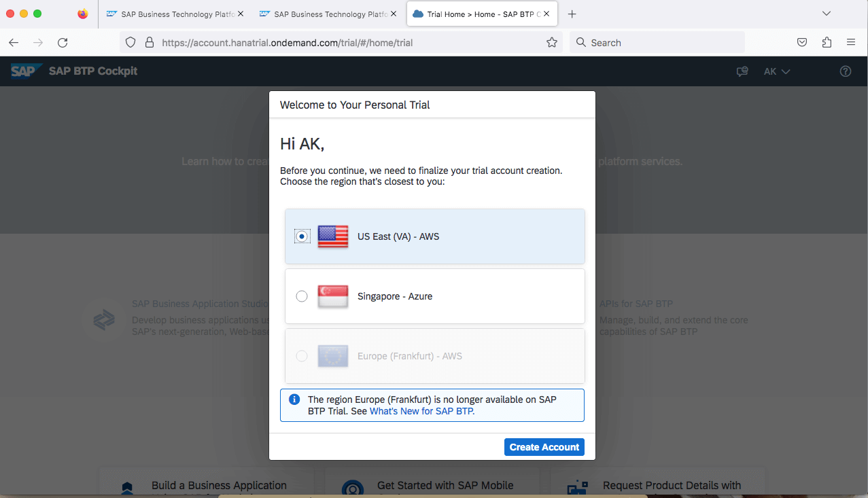
Task: Open the first SAP Business Technology Platform tab
Action: click(x=175, y=13)
